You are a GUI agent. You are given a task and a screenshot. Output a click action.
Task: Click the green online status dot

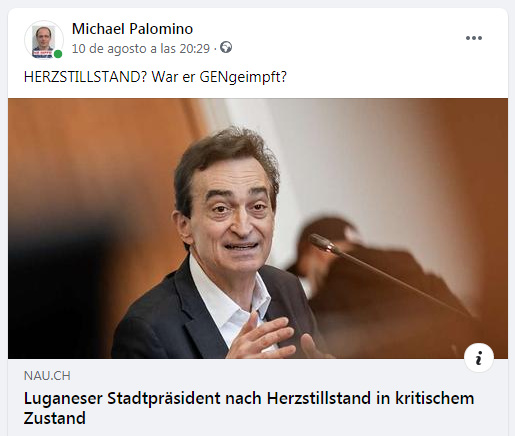point(58,54)
